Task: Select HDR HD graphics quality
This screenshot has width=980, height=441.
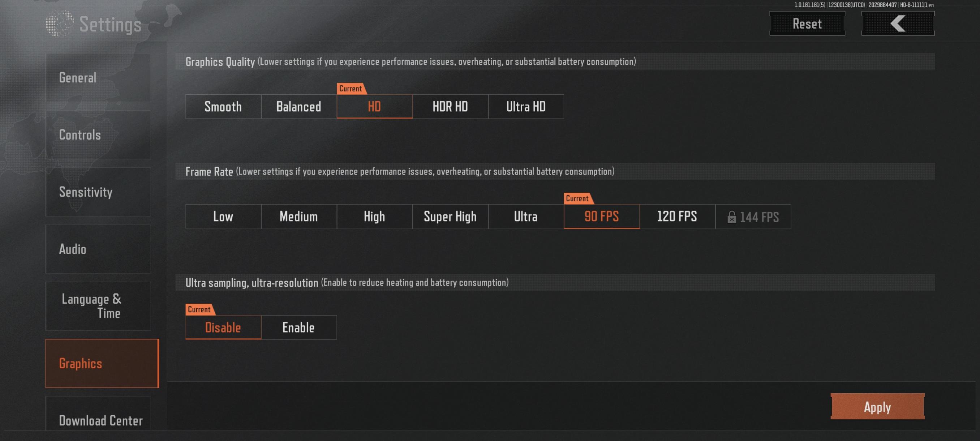Action: 450,106
